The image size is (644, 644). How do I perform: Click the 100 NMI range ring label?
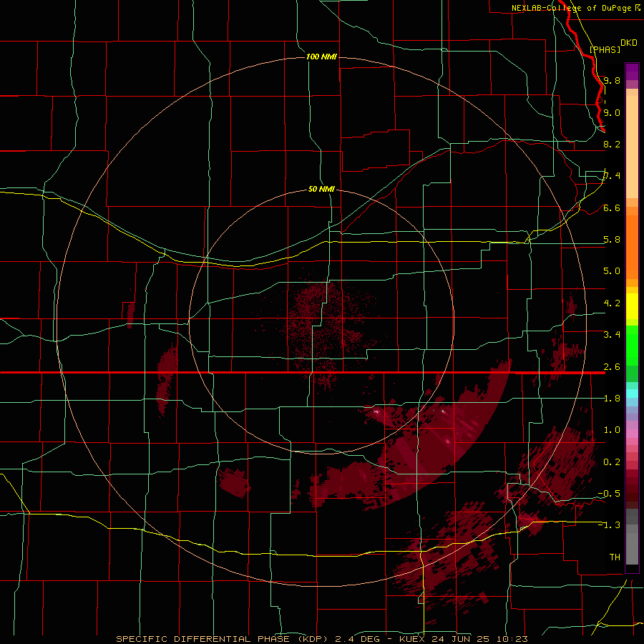click(x=321, y=57)
